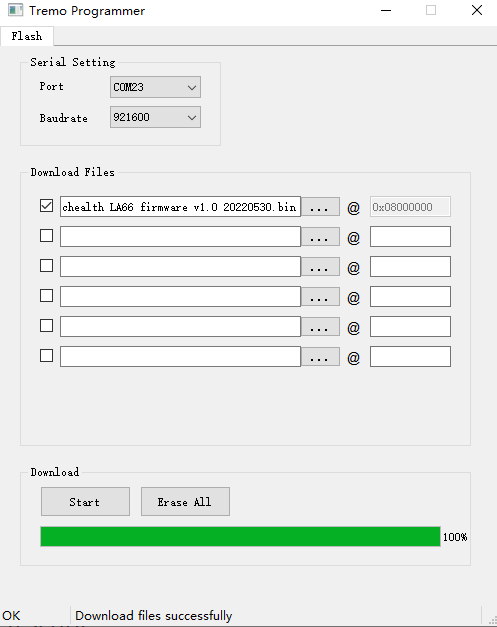The width and height of the screenshot is (497, 627).
Task: Click the 0x08000000 address field
Action: click(x=410, y=207)
